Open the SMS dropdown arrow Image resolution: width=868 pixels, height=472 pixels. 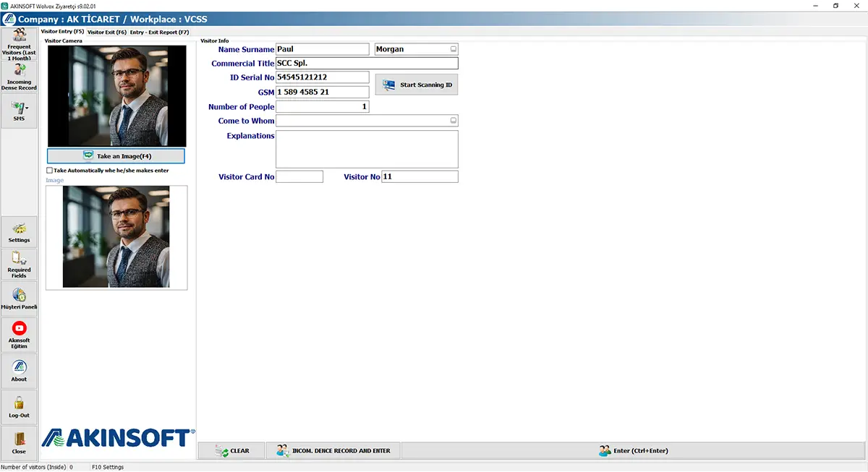point(27,108)
